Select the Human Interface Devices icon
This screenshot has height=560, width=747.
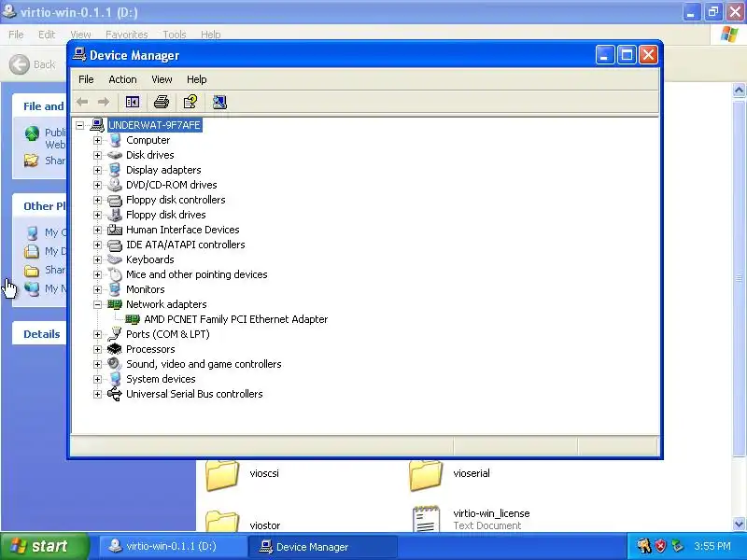point(115,230)
